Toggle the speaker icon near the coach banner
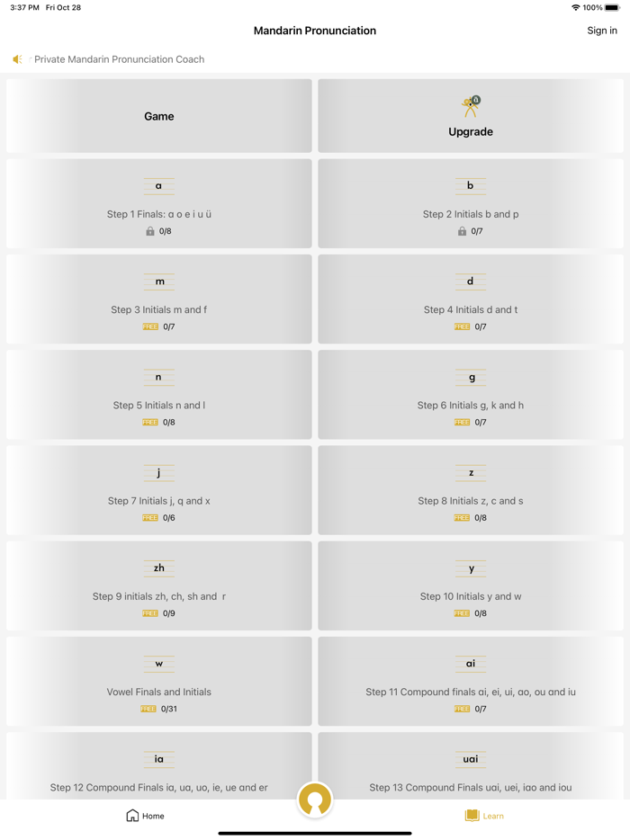The height and width of the screenshot is (840, 630). (x=16, y=58)
